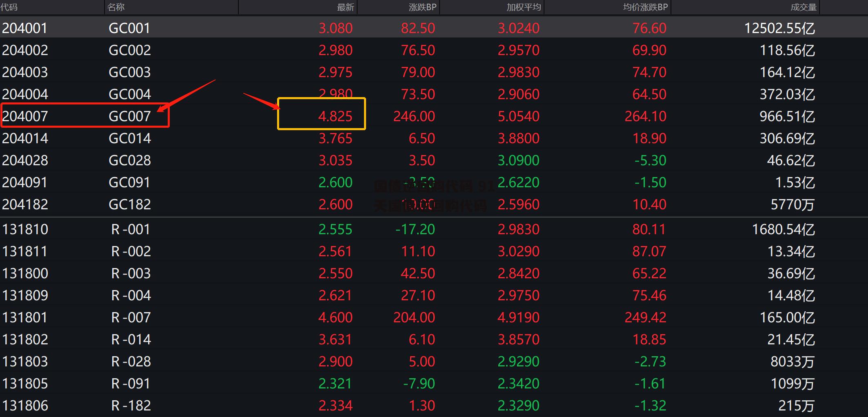
Task: Click the weighted average 5.0540
Action: pyautogui.click(x=518, y=116)
